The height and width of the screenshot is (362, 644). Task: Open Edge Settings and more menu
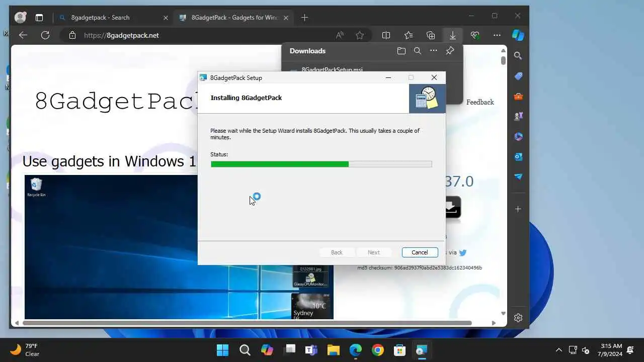tap(497, 35)
